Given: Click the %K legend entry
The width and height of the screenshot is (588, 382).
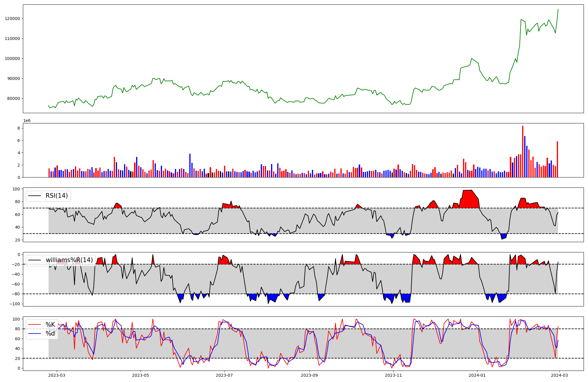Looking at the screenshot, I should (x=50, y=325).
